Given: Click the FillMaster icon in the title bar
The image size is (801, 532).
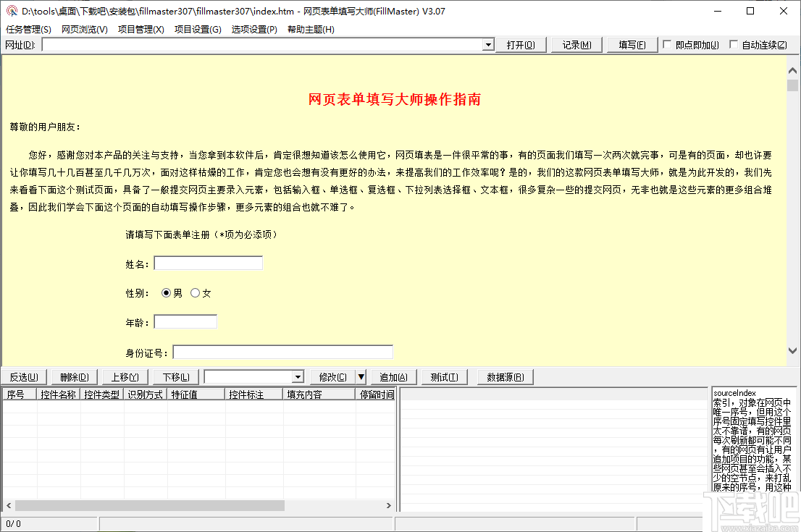Looking at the screenshot, I should [x=10, y=11].
